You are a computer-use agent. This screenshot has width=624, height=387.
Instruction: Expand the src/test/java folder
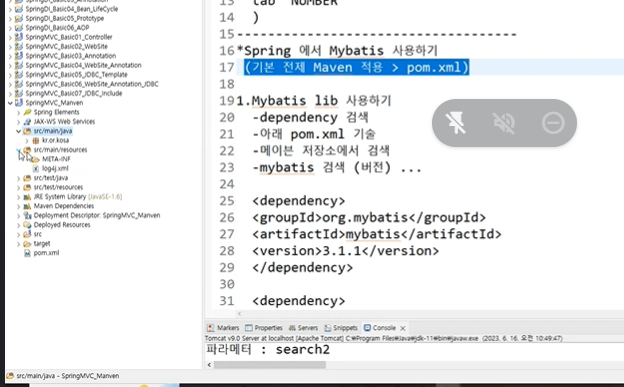[x=18, y=178]
